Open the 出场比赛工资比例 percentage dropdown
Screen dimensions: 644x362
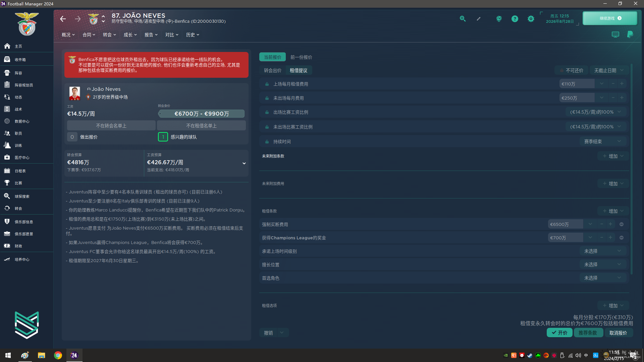click(x=596, y=112)
